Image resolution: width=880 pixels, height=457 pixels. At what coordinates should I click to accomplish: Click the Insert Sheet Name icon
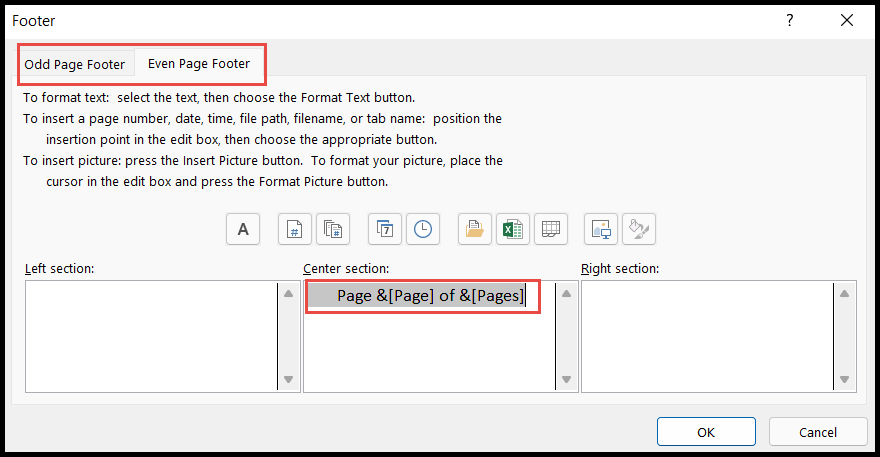click(550, 229)
